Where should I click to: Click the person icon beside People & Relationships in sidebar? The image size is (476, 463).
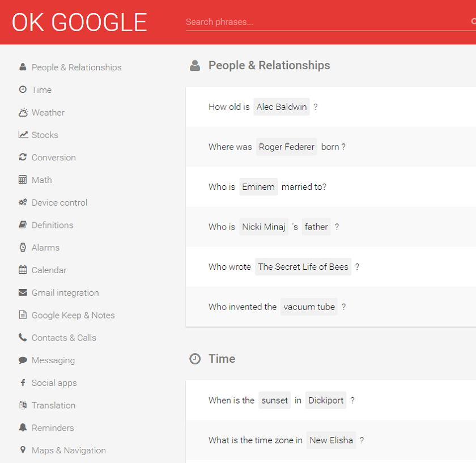[x=23, y=67]
